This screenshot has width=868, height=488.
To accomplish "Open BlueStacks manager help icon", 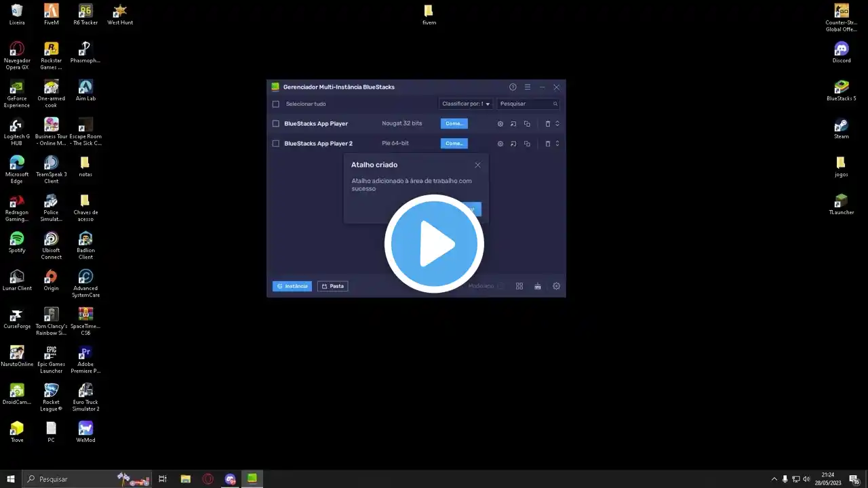I will point(513,87).
